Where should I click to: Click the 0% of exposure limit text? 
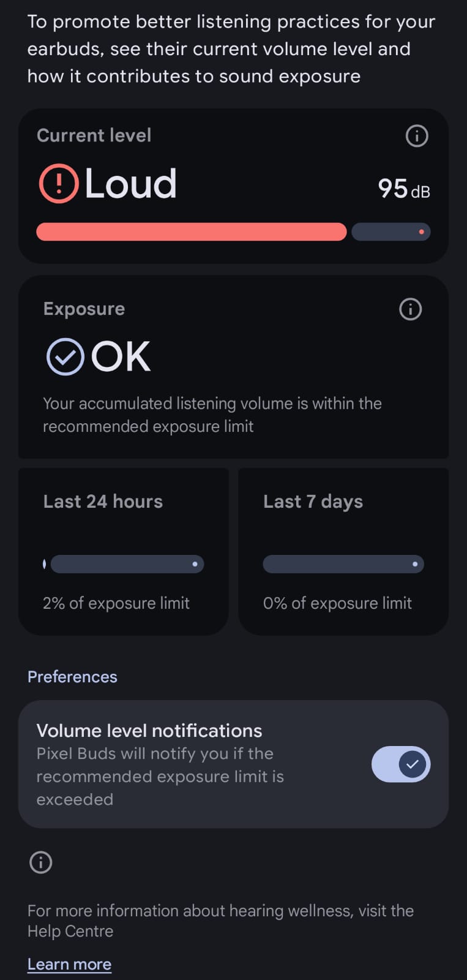[337, 603]
